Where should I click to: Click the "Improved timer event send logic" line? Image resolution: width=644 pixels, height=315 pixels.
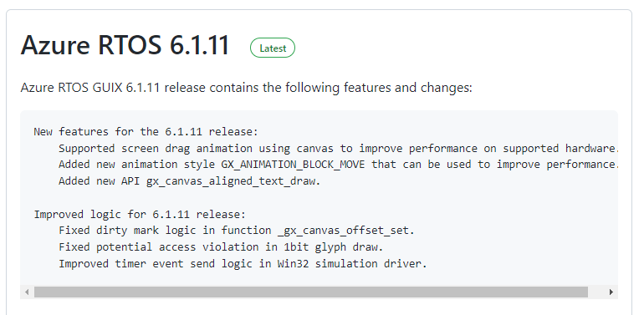click(243, 263)
